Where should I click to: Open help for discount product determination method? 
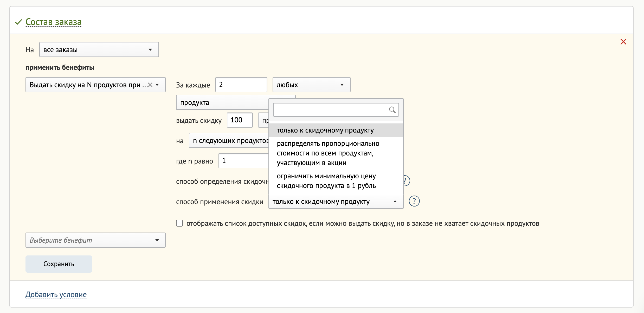click(406, 181)
